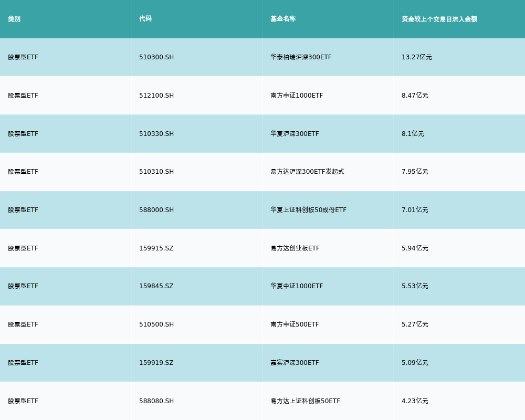Screen dimensions: 525x420
Task: Select code 159845.SZ
Action: pyautogui.click(x=156, y=286)
